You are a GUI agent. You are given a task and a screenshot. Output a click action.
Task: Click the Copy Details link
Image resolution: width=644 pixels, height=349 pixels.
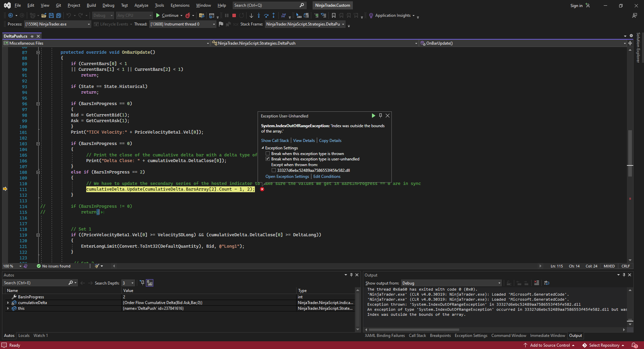330,141
